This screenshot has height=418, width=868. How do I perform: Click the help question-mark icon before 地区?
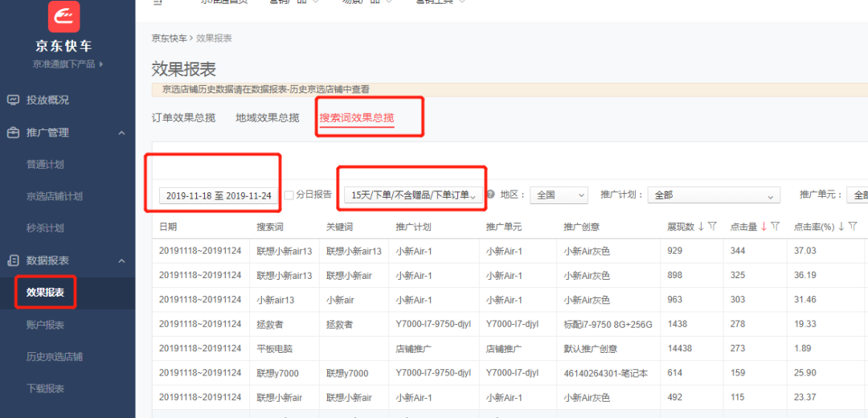point(490,195)
